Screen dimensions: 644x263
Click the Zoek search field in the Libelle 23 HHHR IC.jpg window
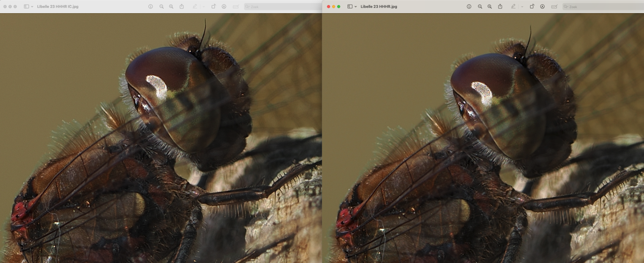point(283,7)
